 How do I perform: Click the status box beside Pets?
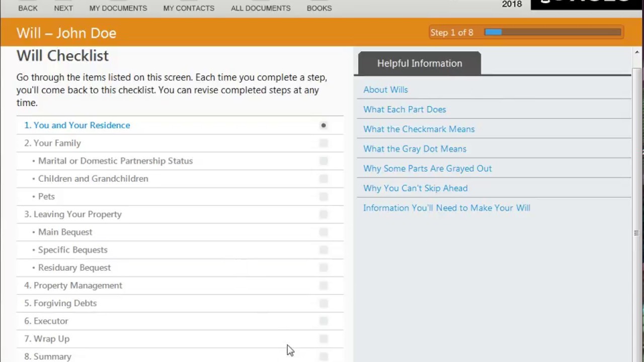(x=324, y=197)
